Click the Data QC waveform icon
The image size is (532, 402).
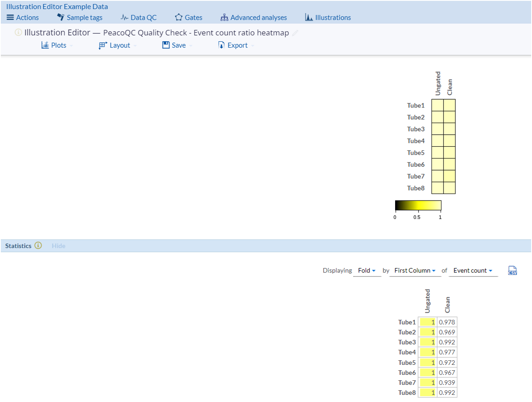(124, 18)
